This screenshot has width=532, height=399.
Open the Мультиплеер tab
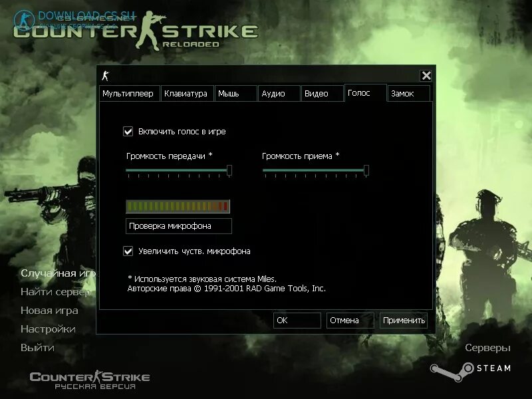pos(130,94)
